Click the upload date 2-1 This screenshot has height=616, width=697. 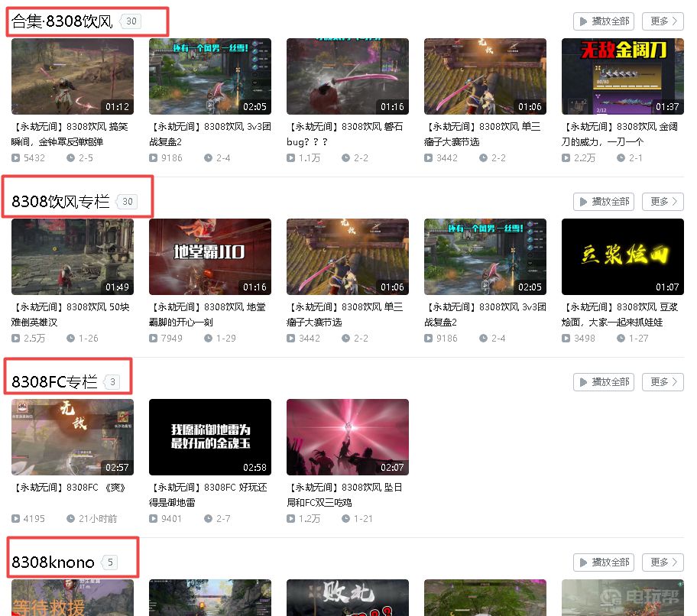(636, 157)
